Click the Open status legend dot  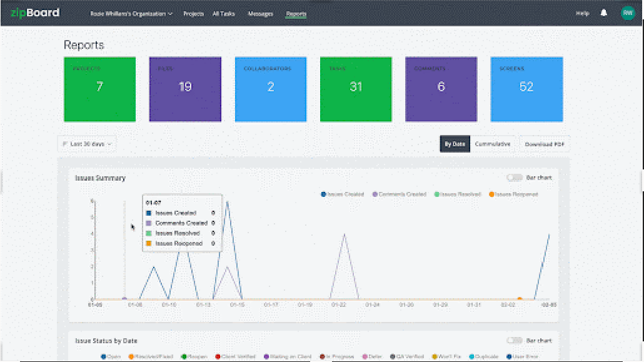pyautogui.click(x=103, y=357)
